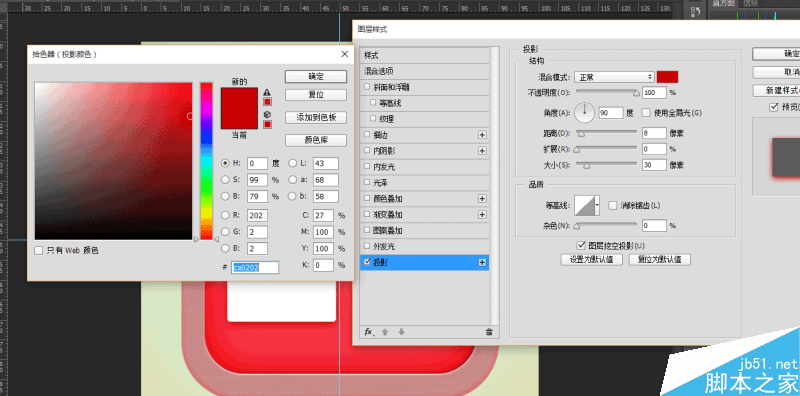Uncheck the 投影 effect checkbox
Screen dimensions: 800x396
367,262
